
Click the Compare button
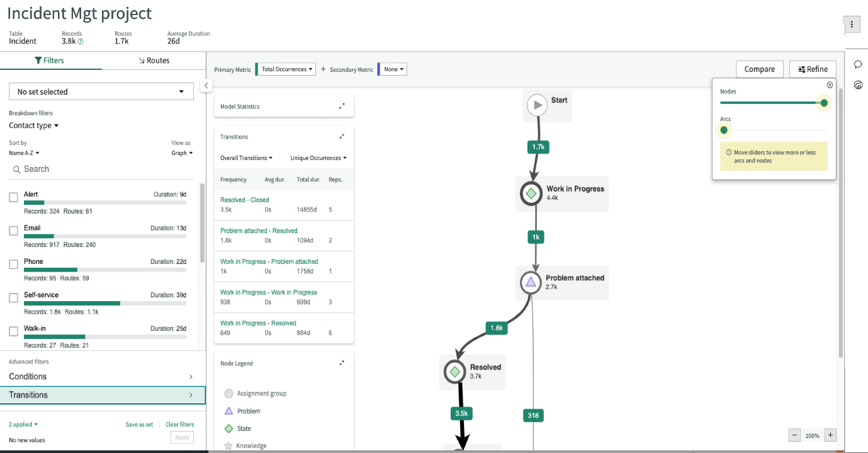click(759, 69)
